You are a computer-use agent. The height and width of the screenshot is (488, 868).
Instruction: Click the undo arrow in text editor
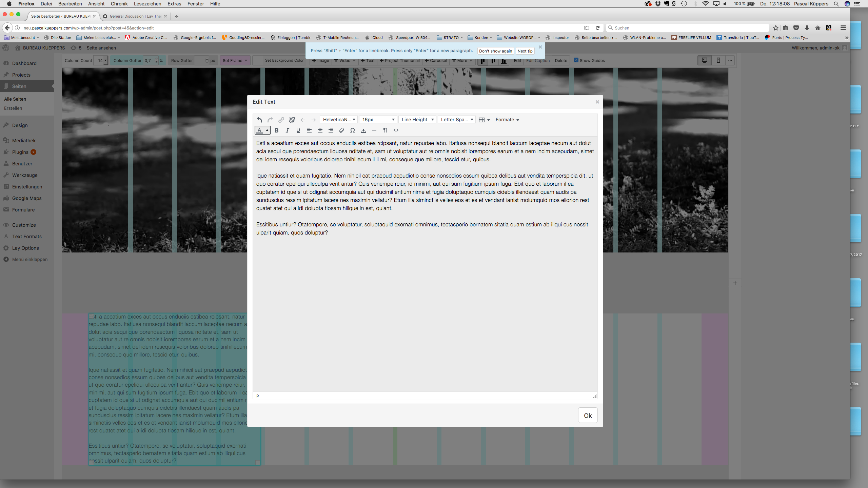(259, 120)
